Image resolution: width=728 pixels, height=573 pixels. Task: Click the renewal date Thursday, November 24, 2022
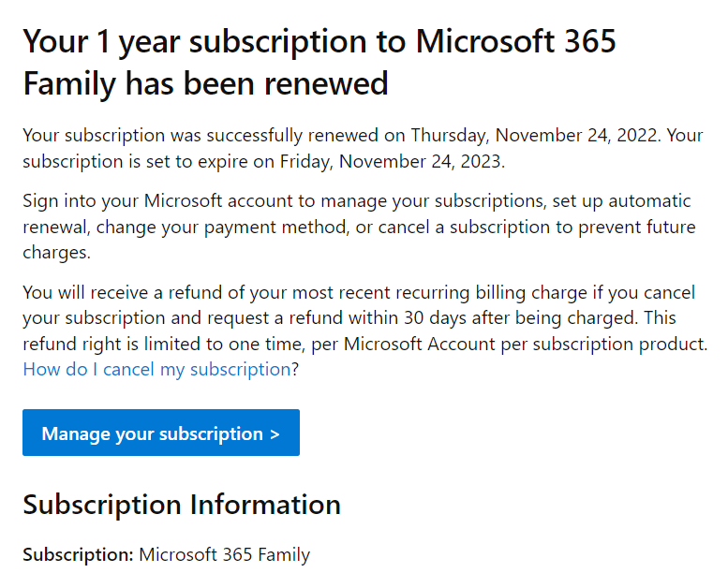click(x=534, y=136)
